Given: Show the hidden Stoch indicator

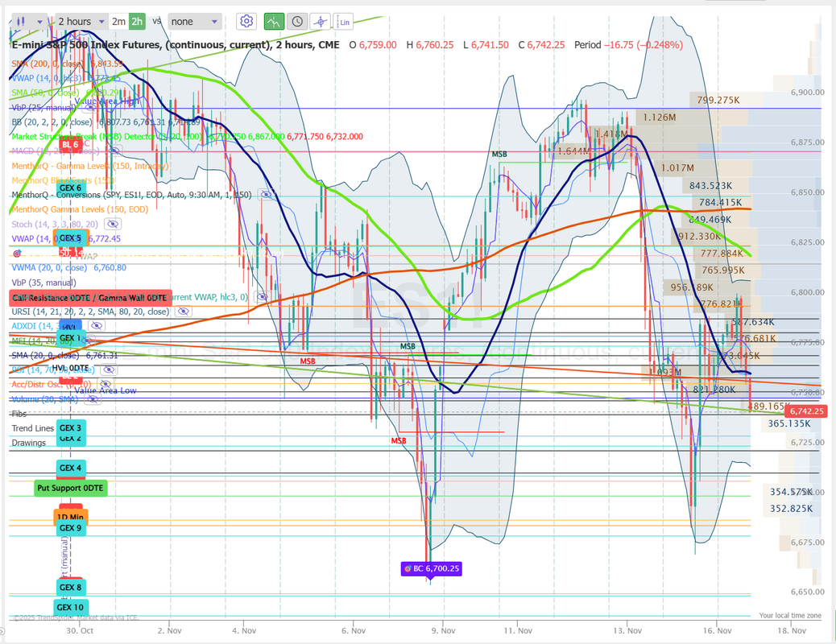Looking at the screenshot, I should [x=112, y=224].
